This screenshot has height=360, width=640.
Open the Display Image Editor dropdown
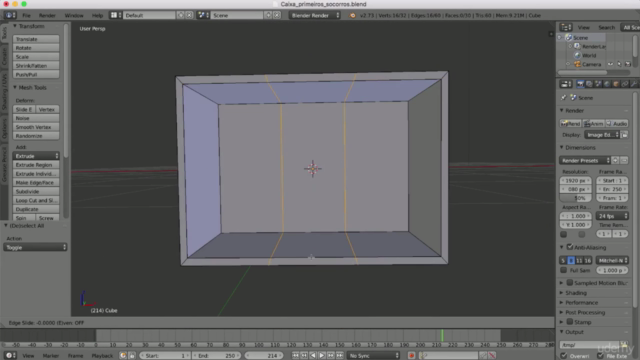tap(602, 135)
